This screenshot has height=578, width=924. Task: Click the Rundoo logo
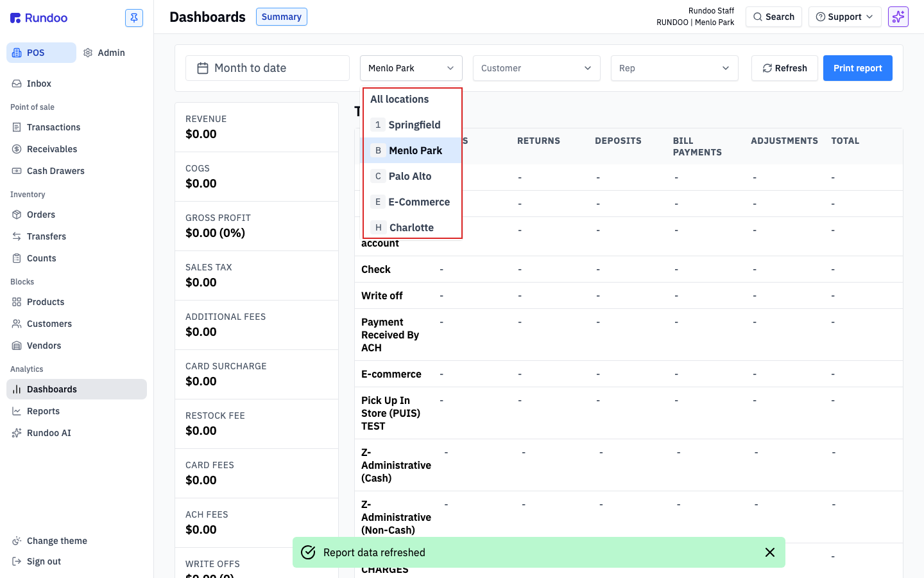(38, 18)
